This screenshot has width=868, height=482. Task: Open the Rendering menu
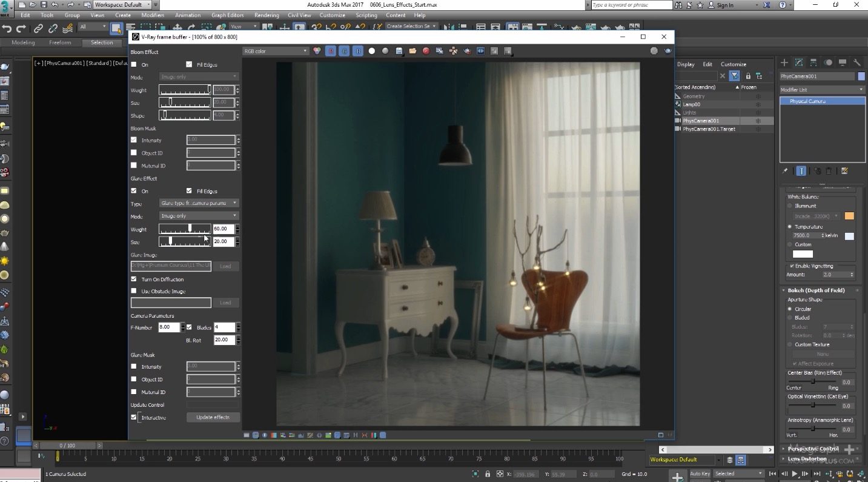click(x=267, y=15)
